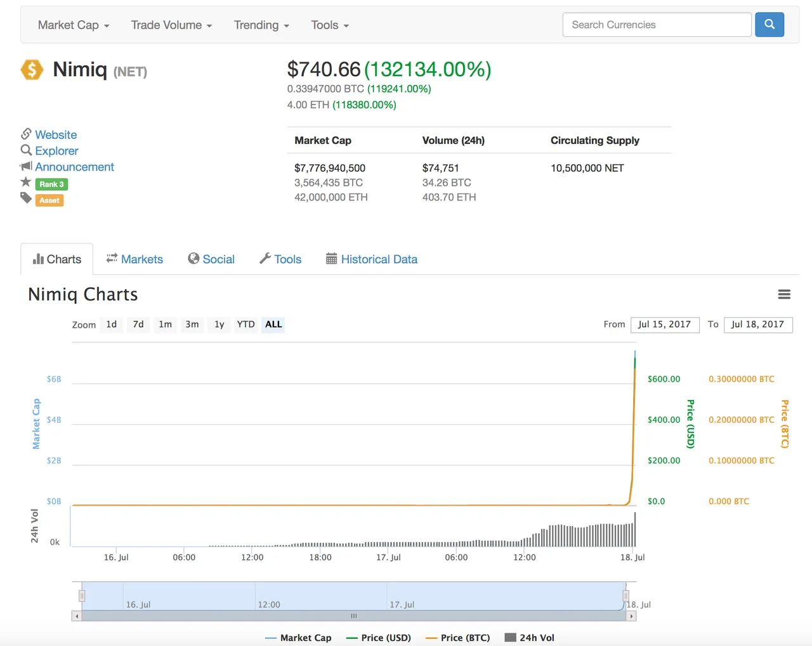This screenshot has height=646, width=812.
Task: Select the ALL zoom range
Action: click(273, 325)
